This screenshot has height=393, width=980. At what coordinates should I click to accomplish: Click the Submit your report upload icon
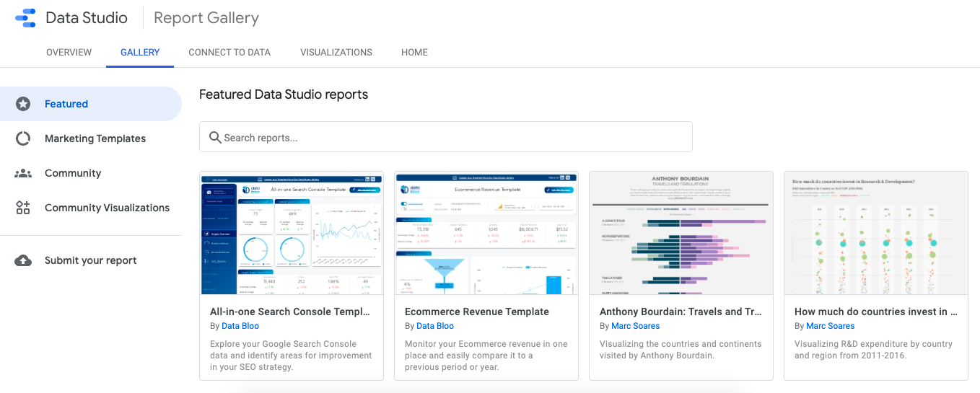[23, 260]
